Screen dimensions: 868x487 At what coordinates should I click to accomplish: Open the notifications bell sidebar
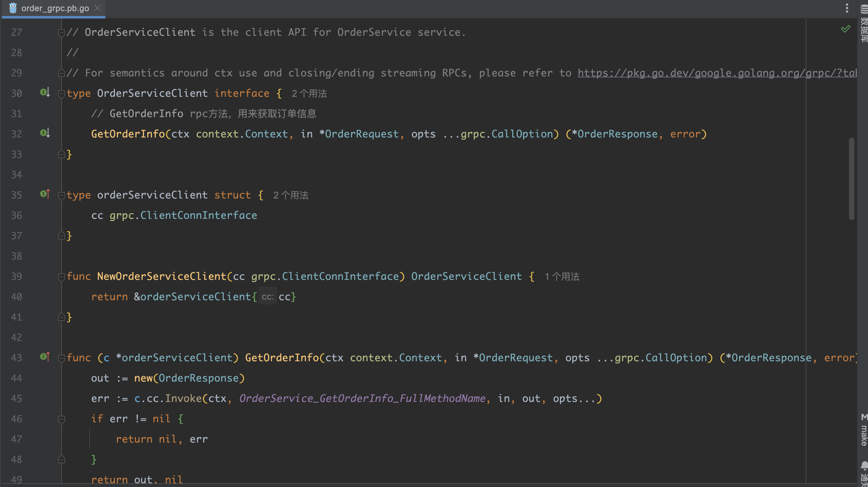[864, 474]
